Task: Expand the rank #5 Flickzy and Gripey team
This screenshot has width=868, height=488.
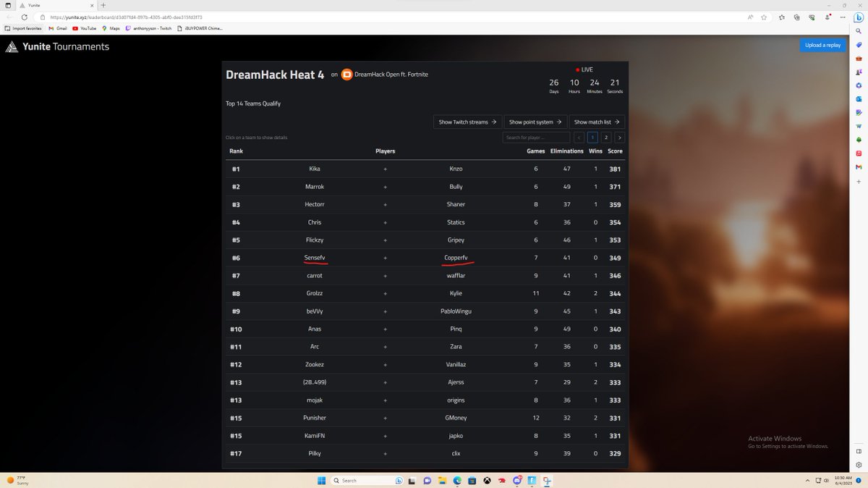Action: click(x=425, y=240)
